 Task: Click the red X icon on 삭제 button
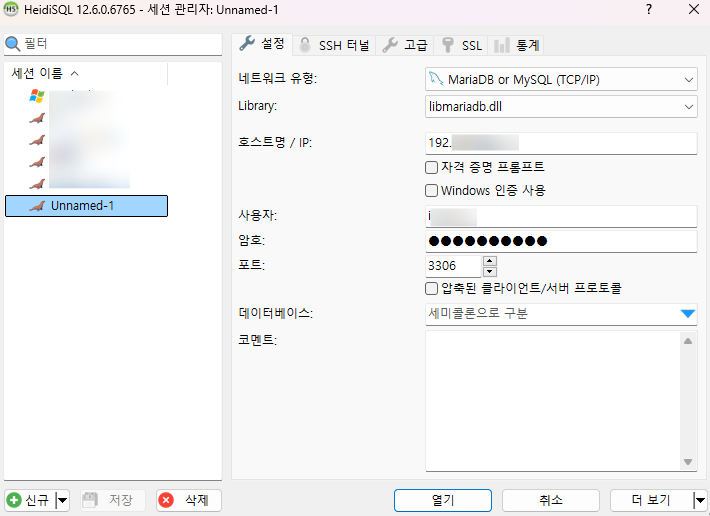166,500
